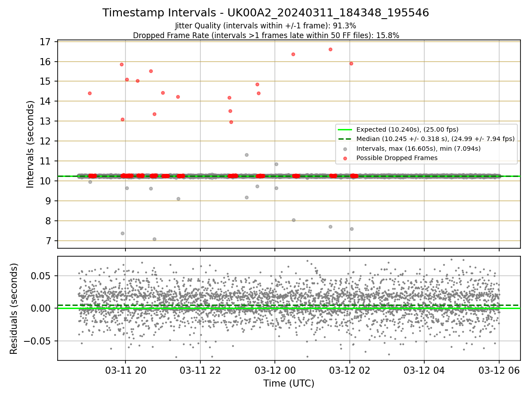The width and height of the screenshot is (532, 399).
Task: Click the 'Expected (10.240s), (25.00 fps)' legend entry
Action: click(x=407, y=129)
